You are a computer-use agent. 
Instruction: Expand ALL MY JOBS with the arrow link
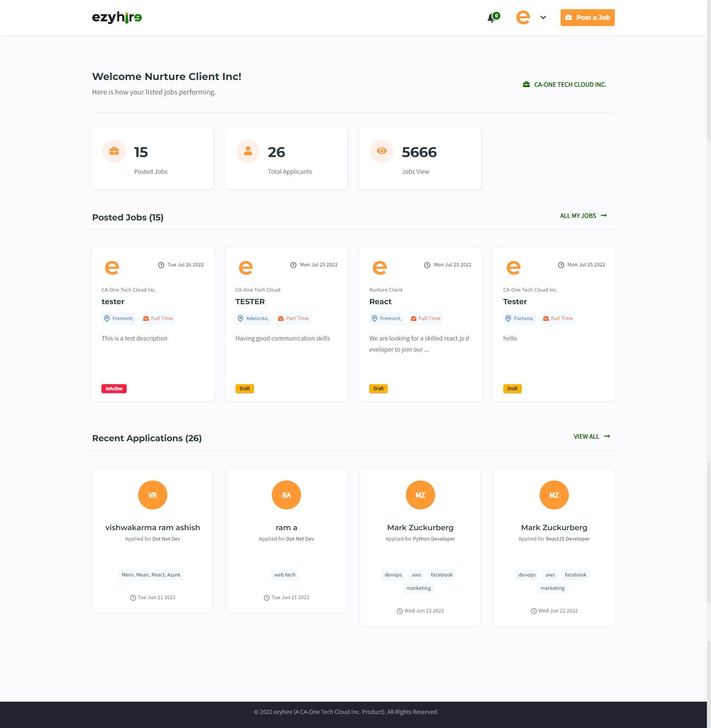(583, 216)
